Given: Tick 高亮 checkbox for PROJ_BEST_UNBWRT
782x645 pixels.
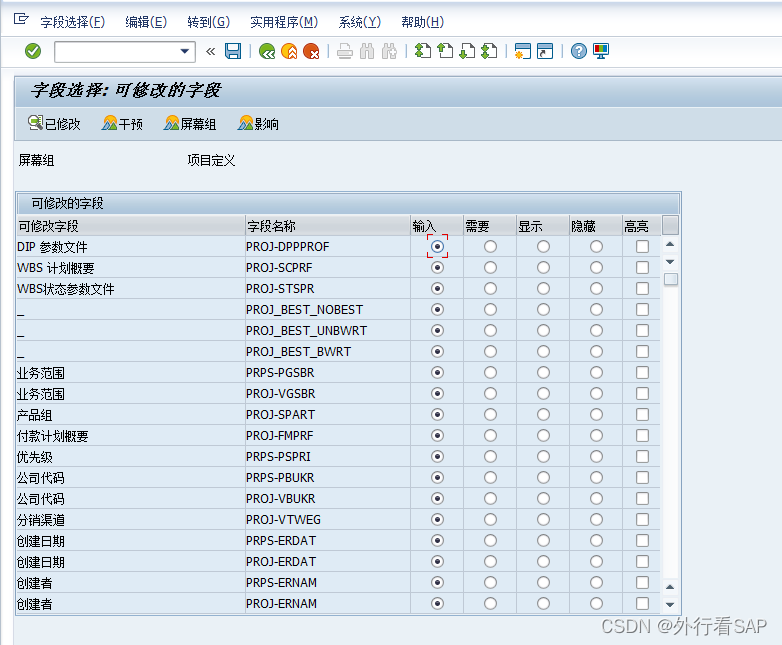Looking at the screenshot, I should click(642, 330).
